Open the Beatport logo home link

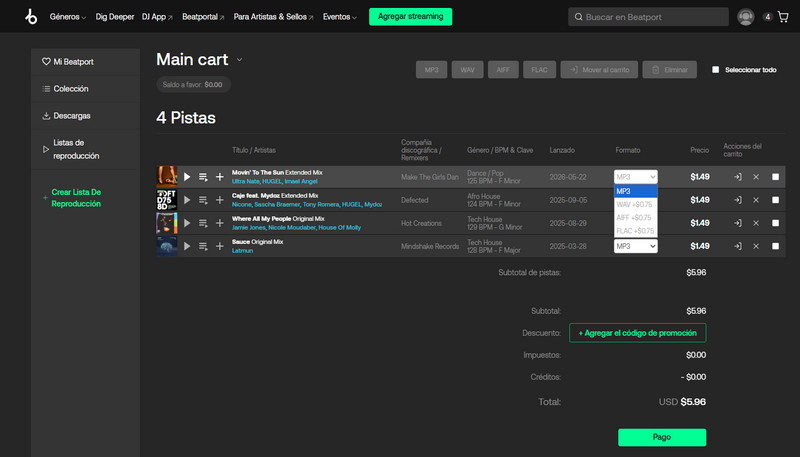(31, 16)
